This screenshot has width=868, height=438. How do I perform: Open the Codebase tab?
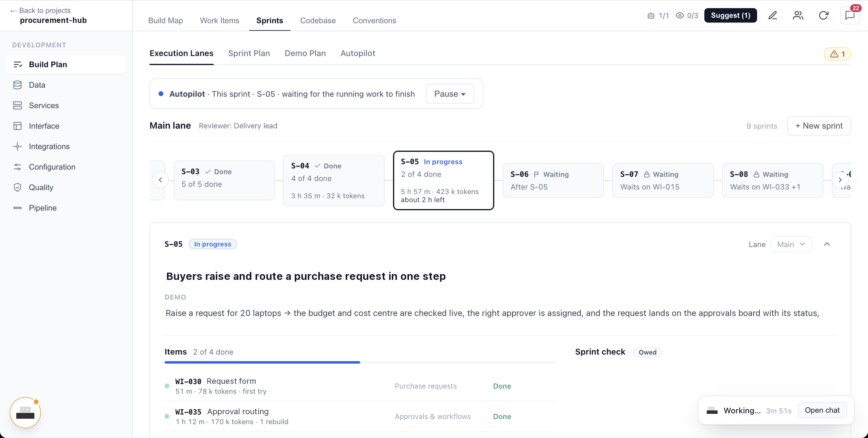point(318,20)
